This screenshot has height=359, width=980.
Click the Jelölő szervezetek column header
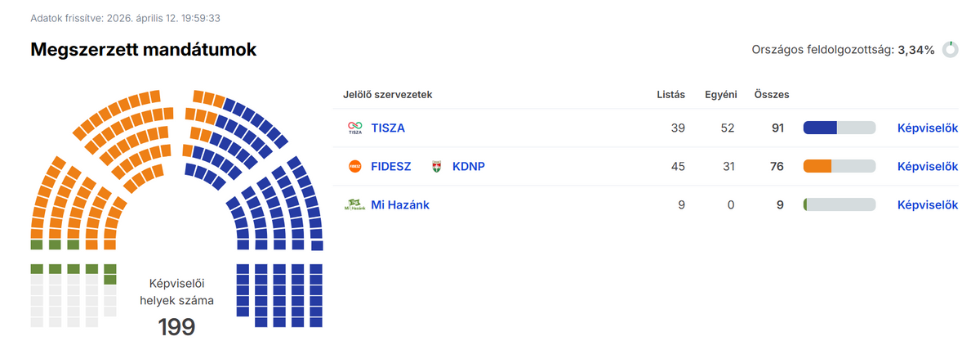coord(387,95)
